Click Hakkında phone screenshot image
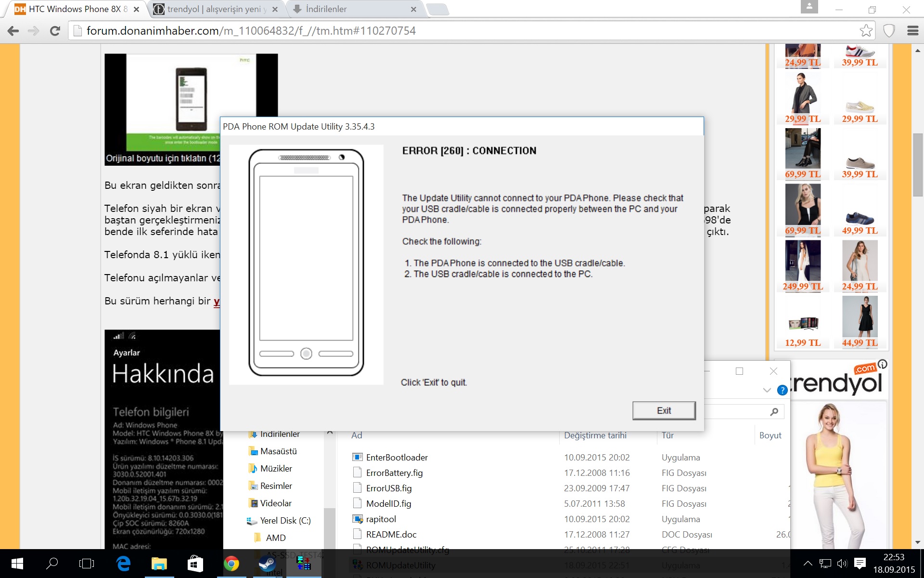This screenshot has height=578, width=924. (x=163, y=439)
